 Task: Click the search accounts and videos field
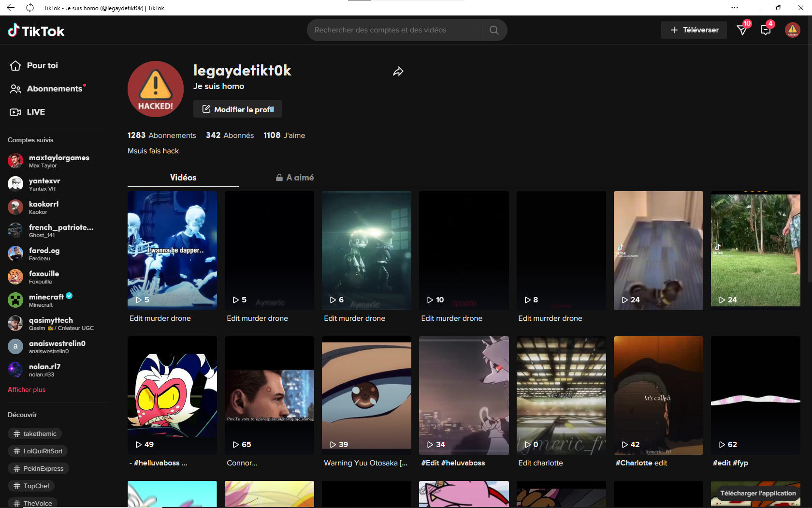point(394,30)
